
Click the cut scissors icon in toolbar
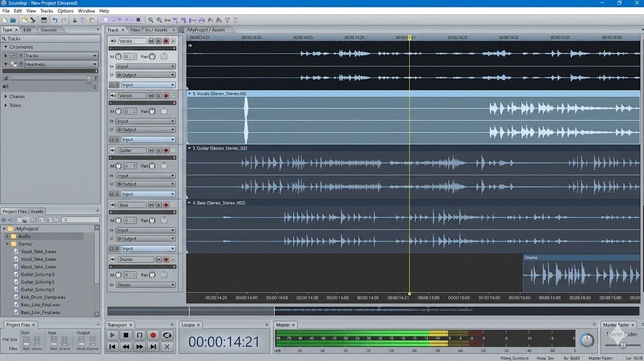click(75, 20)
